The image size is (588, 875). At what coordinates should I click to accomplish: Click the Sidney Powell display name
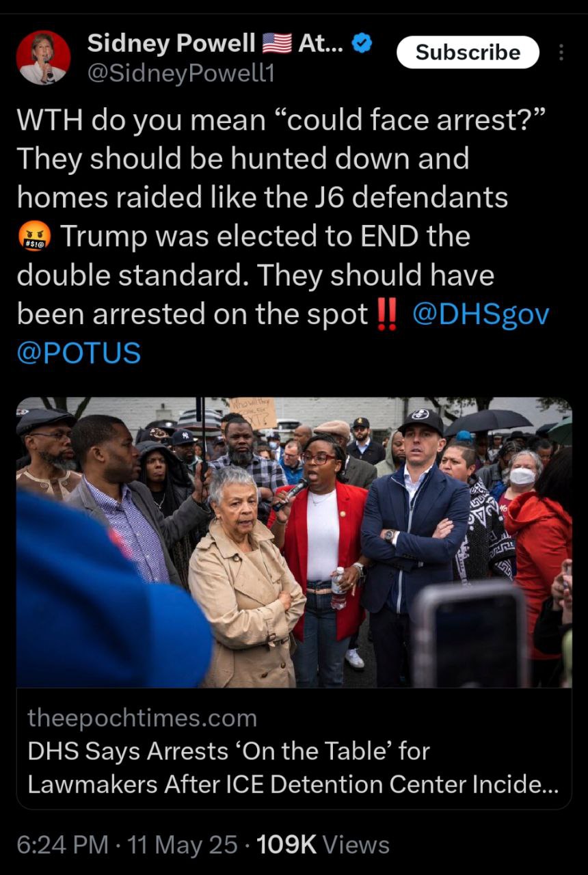click(171, 44)
